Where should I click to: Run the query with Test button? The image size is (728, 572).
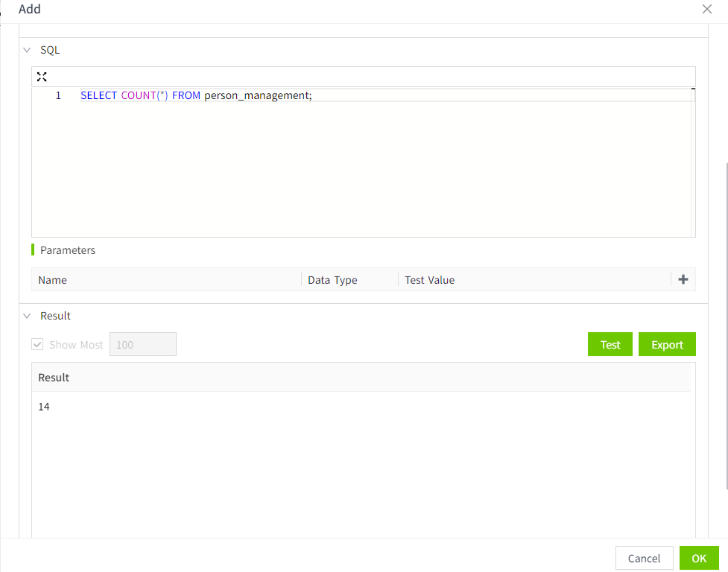tap(610, 345)
